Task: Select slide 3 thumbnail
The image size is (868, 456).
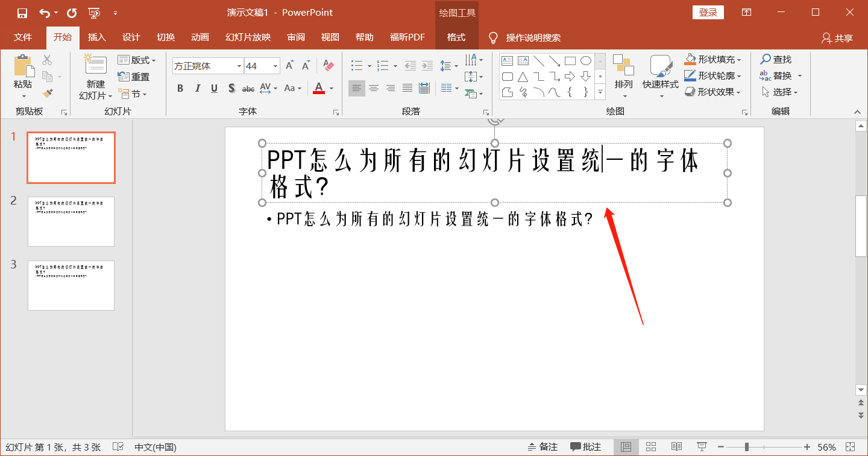Action: click(71, 285)
